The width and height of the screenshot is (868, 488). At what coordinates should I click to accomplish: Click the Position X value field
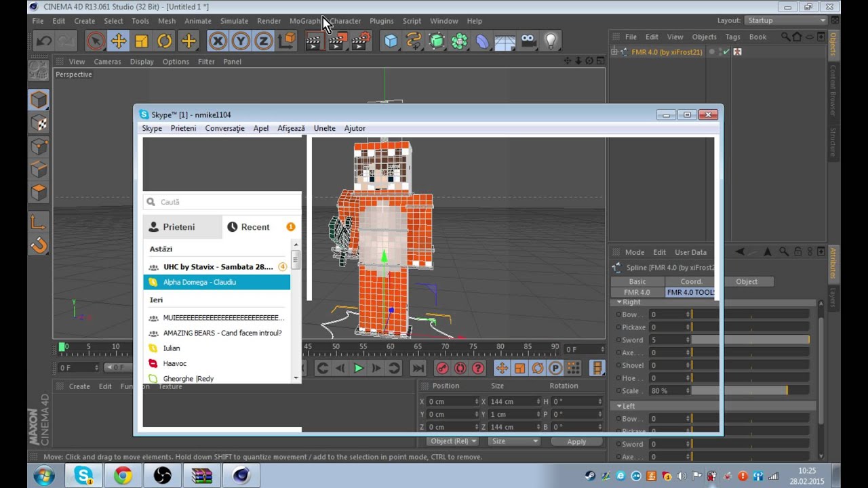tap(452, 401)
